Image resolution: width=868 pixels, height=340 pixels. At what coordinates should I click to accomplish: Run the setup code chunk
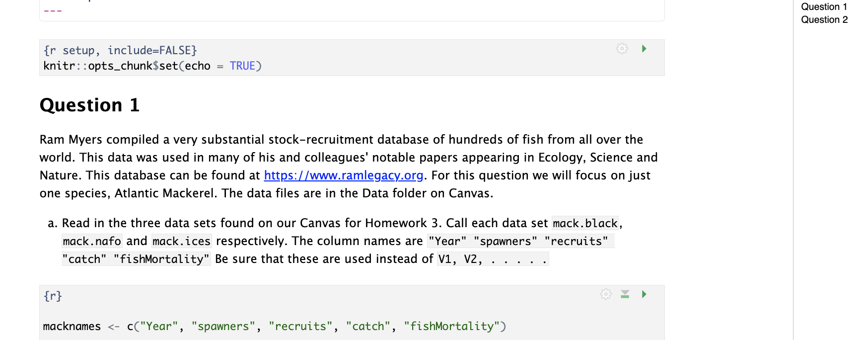point(644,49)
